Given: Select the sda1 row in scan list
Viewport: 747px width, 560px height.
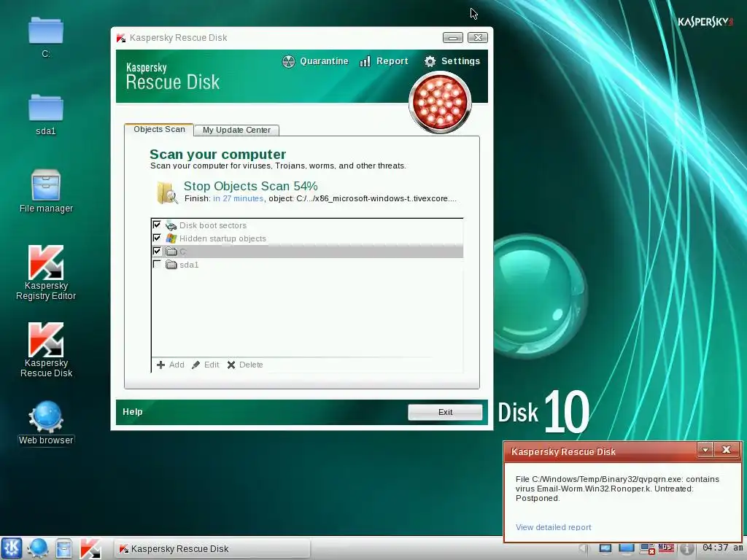Looking at the screenshot, I should (307, 264).
